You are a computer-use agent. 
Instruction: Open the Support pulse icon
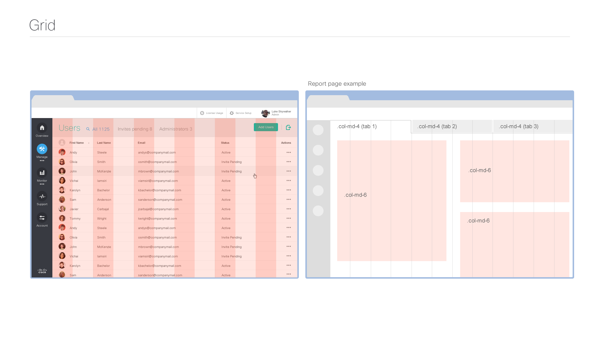click(x=42, y=196)
